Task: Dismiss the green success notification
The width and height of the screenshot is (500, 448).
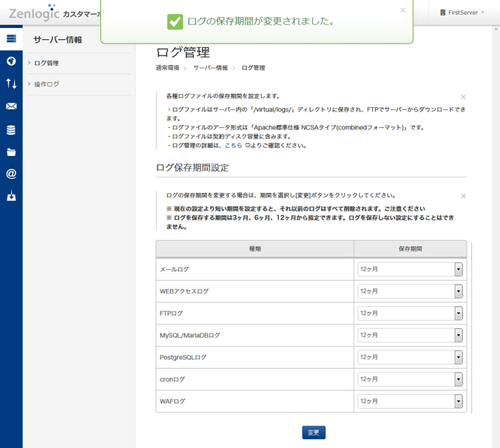Action: [402, 10]
